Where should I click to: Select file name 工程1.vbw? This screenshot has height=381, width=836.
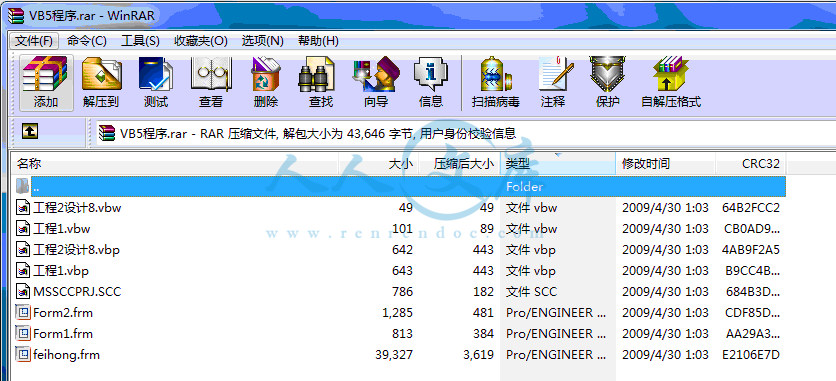click(x=62, y=229)
